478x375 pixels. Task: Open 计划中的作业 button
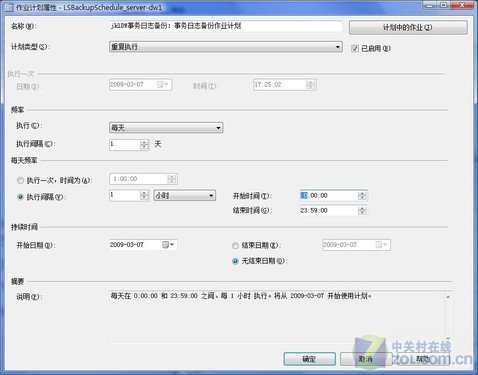coord(408,28)
